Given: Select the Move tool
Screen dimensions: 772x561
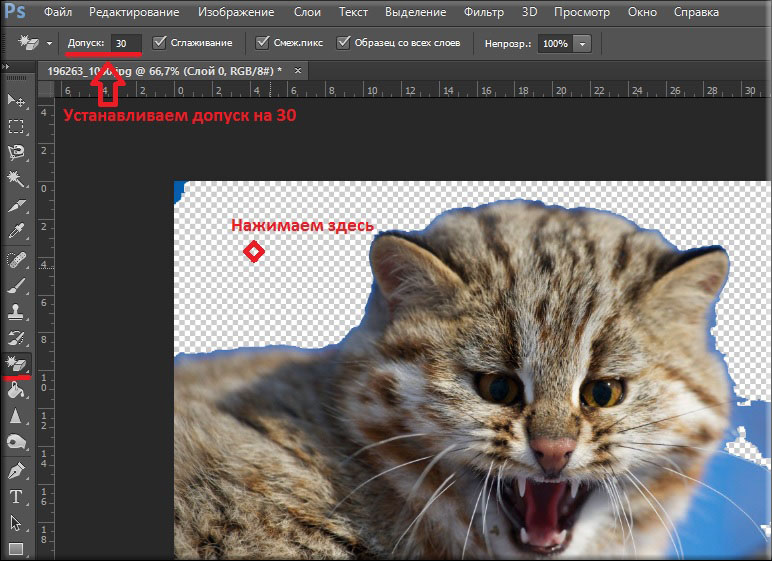Looking at the screenshot, I should tap(17, 100).
